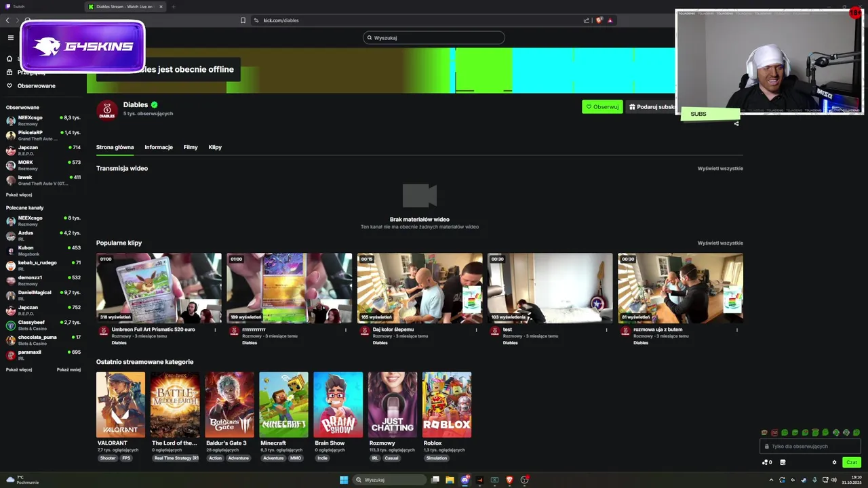Click Wyświetl wszystkie beside Transmisja wideo

720,169
